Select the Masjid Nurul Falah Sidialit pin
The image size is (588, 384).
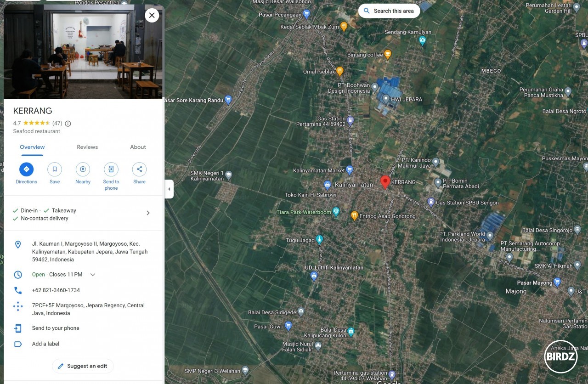[318, 346]
